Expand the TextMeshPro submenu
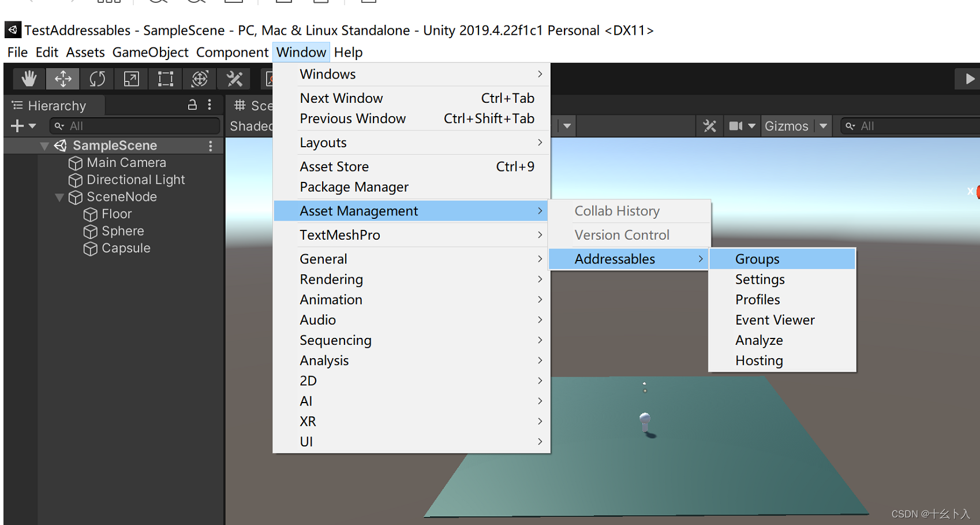Viewport: 980px width, 525px height. tap(412, 235)
